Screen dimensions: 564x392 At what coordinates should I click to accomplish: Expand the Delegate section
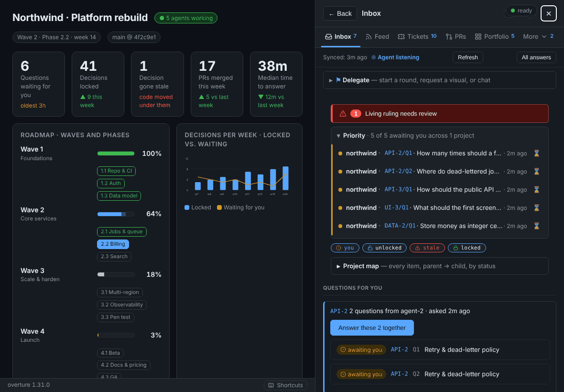pos(440,80)
